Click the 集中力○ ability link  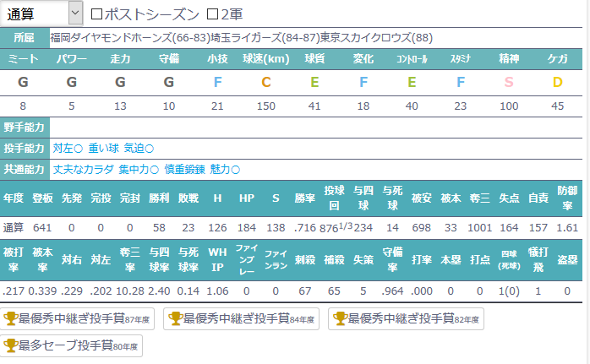point(139,169)
